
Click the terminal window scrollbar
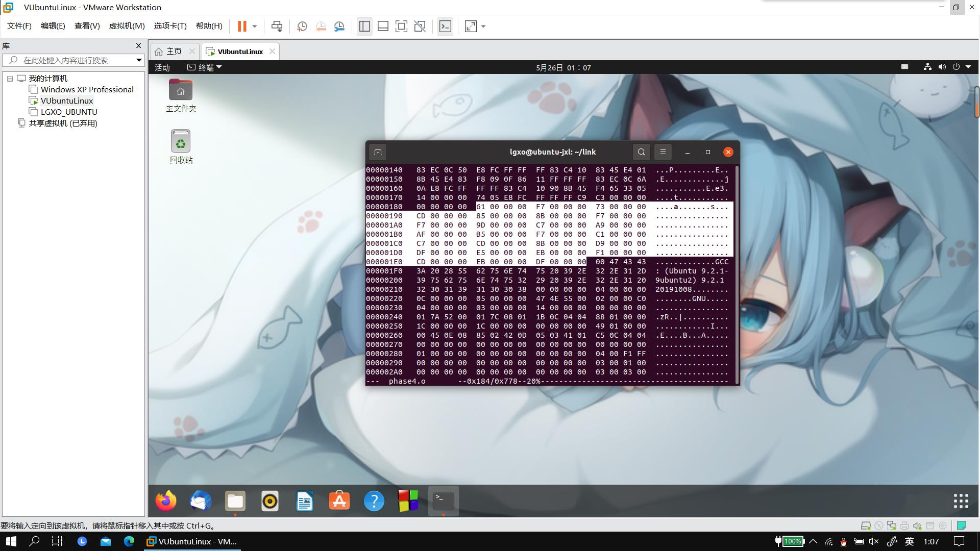click(x=737, y=274)
